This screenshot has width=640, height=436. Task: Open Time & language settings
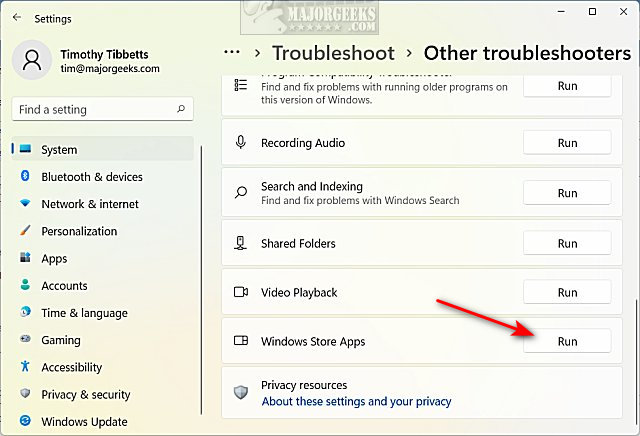click(103, 313)
